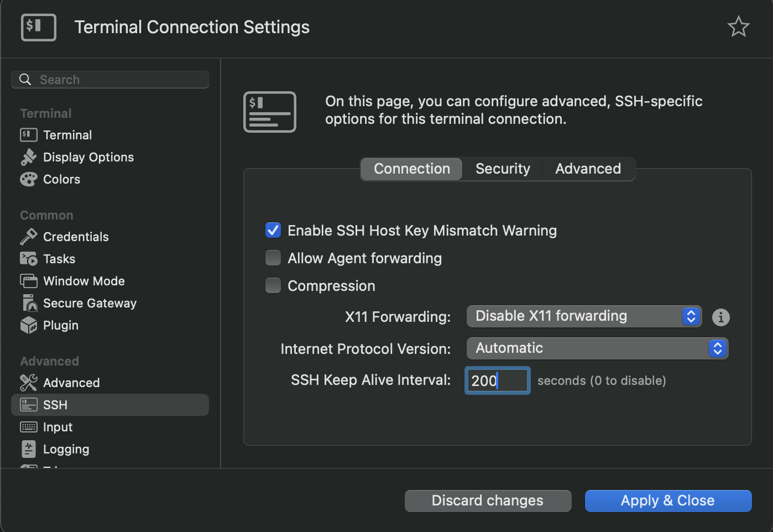Click Apply & Close button

pos(668,500)
